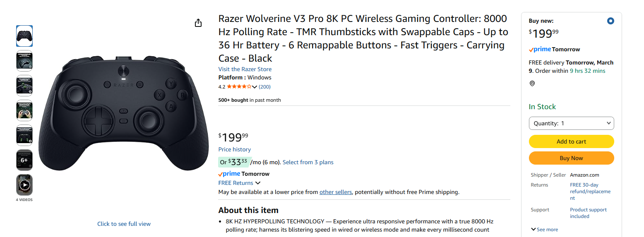Image resolution: width=644 pixels, height=237 pixels.
Task: Click the Prime logo under the price
Action: [x=229, y=174]
